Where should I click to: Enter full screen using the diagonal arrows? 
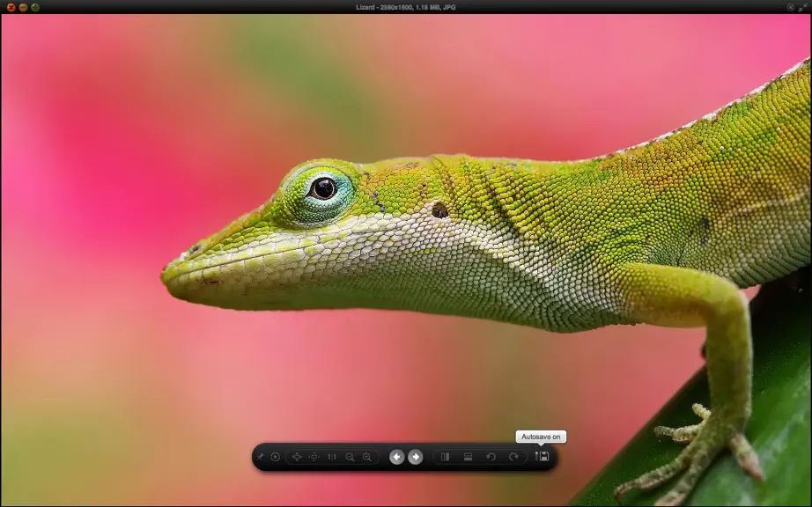click(x=803, y=7)
